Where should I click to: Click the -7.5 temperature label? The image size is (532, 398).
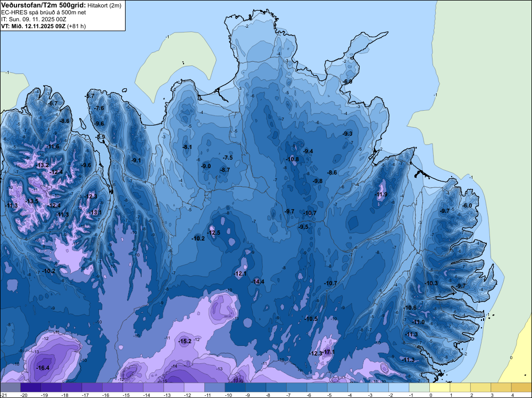tap(228, 158)
